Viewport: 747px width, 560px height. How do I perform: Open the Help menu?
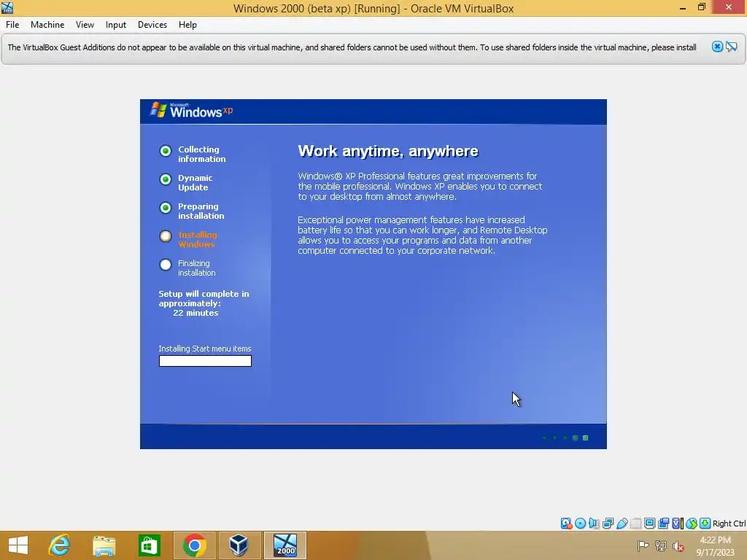click(187, 25)
